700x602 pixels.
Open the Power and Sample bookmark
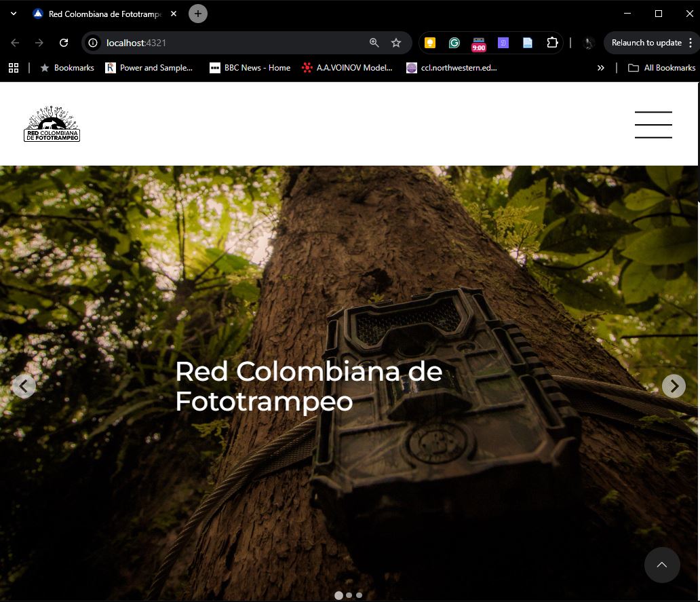coord(149,68)
